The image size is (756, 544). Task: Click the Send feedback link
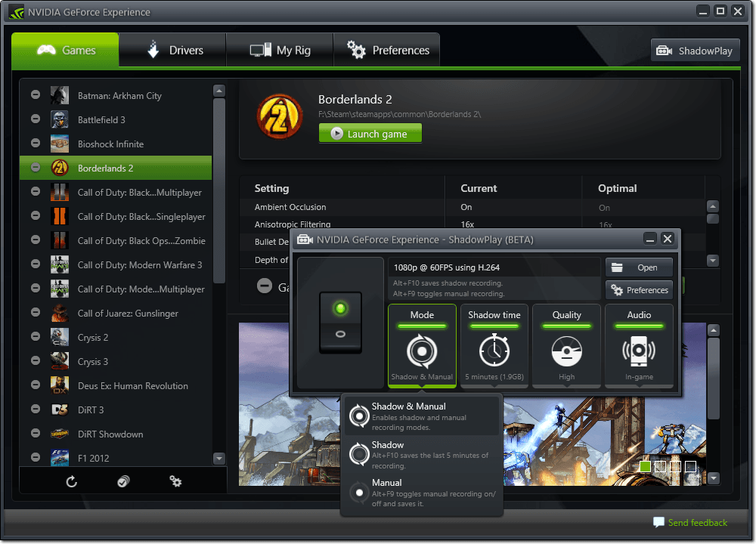coord(697,523)
